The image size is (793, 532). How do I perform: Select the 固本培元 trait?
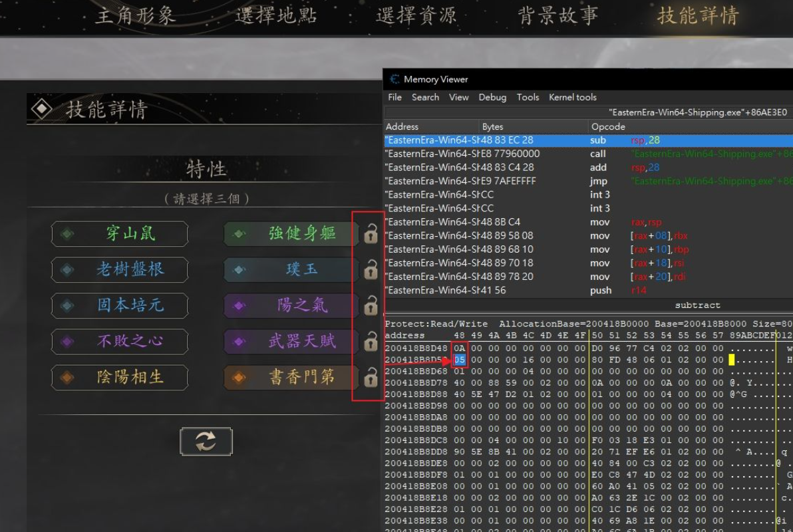[x=120, y=305]
